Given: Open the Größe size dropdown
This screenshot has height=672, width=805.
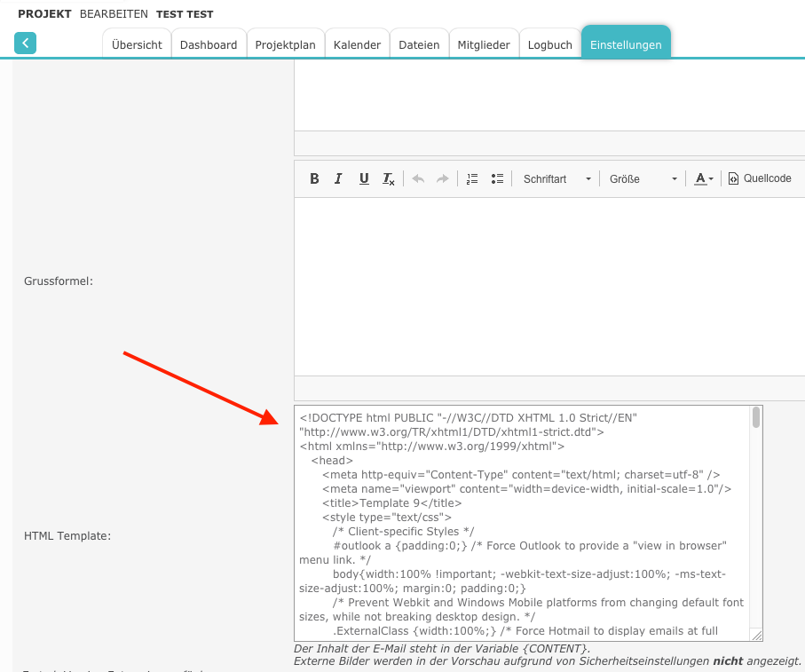Looking at the screenshot, I should coord(643,178).
